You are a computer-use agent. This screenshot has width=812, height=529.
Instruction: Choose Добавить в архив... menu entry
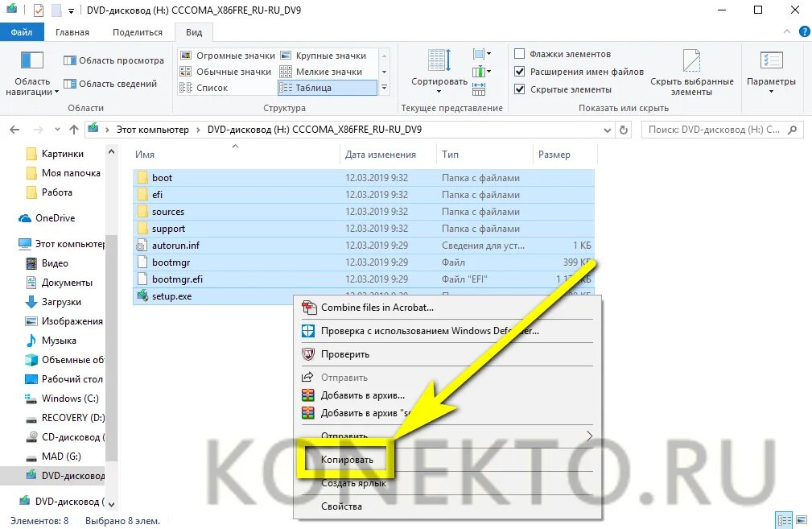pos(447,395)
